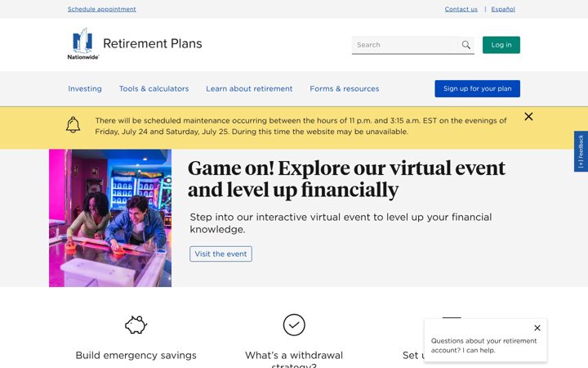
Task: Open the Learn about retirement menu
Action: (x=249, y=89)
